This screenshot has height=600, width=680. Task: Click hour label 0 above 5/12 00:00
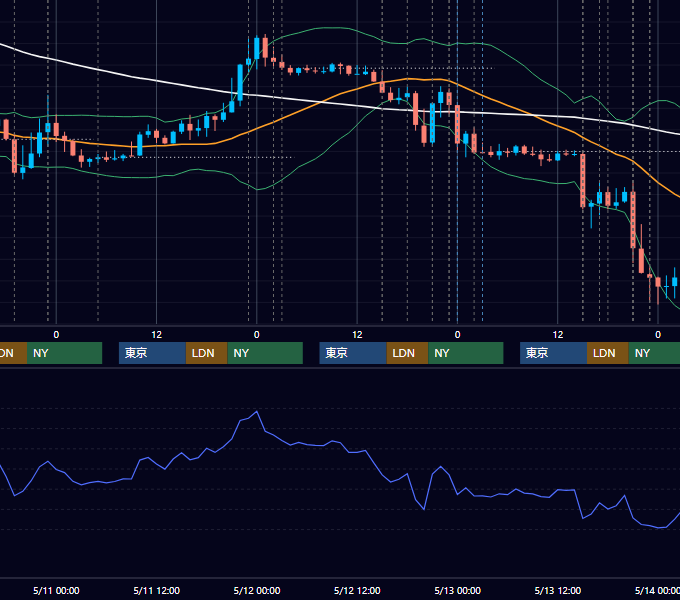(x=257, y=335)
